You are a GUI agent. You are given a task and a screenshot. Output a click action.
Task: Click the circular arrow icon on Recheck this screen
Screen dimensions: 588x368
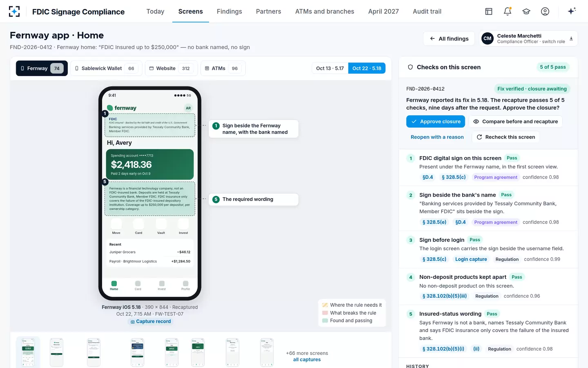click(x=479, y=137)
